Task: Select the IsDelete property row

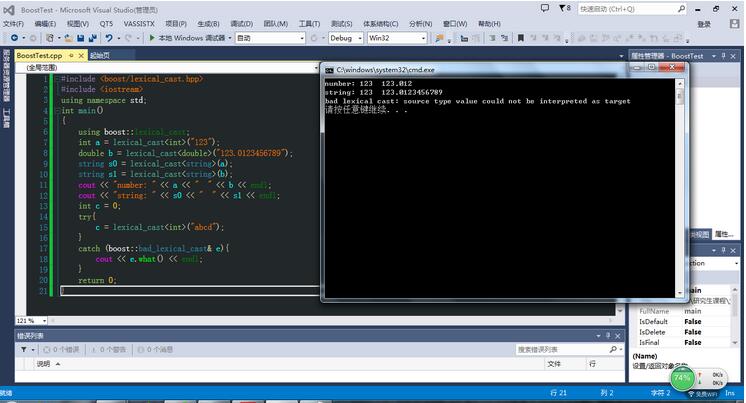Action: pyautogui.click(x=683, y=332)
